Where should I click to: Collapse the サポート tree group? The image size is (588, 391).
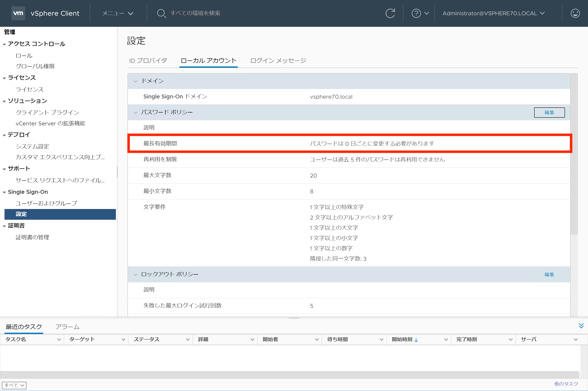tap(4, 169)
